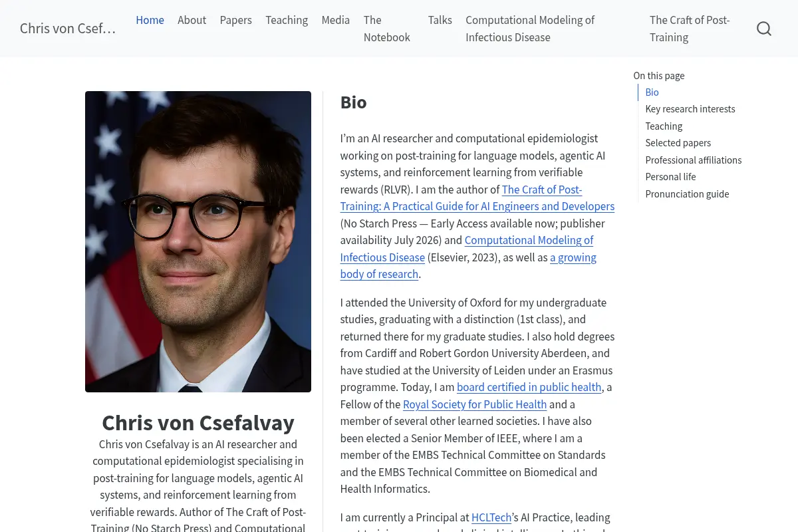This screenshot has height=532, width=798.
Task: Select Teaching in the top navigation
Action: (x=287, y=20)
